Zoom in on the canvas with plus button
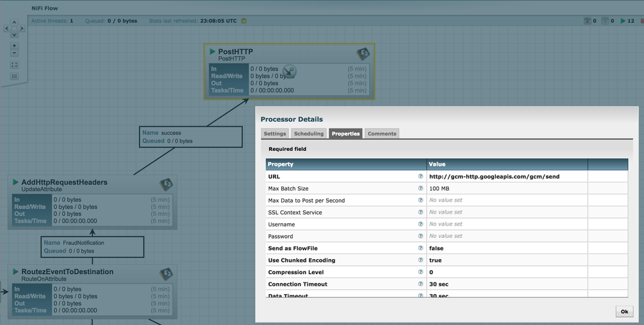644x325 pixels. tap(14, 46)
